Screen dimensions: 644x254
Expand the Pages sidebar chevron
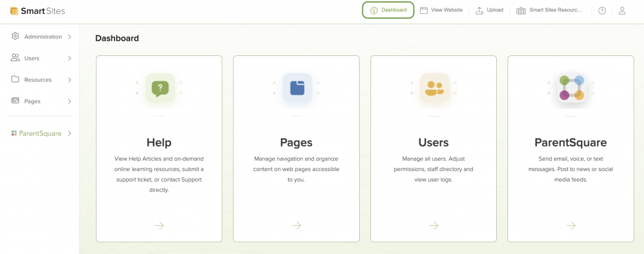click(x=70, y=101)
